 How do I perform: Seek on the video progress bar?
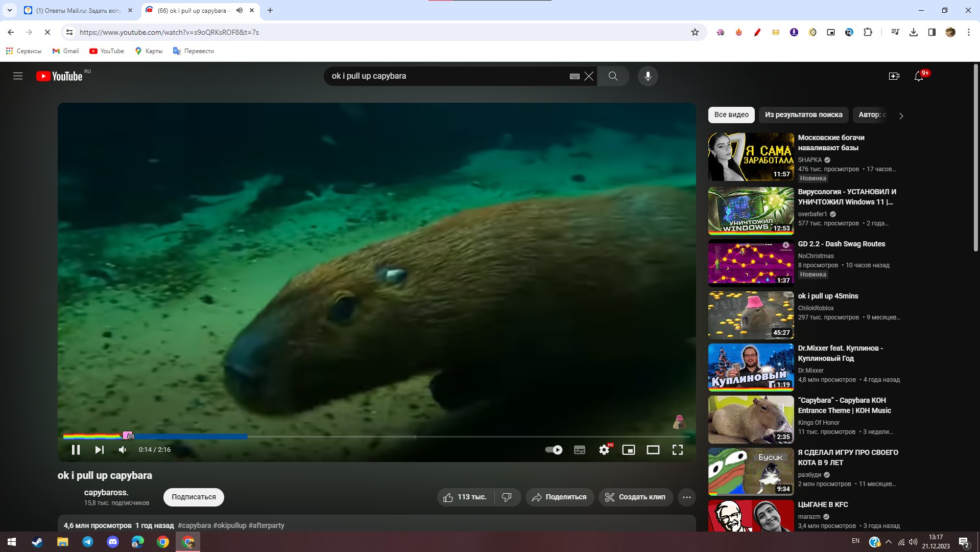click(376, 436)
